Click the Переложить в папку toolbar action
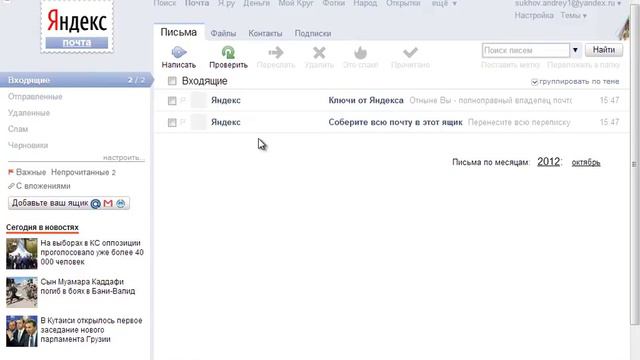This screenshot has height=360, width=640. [x=584, y=65]
